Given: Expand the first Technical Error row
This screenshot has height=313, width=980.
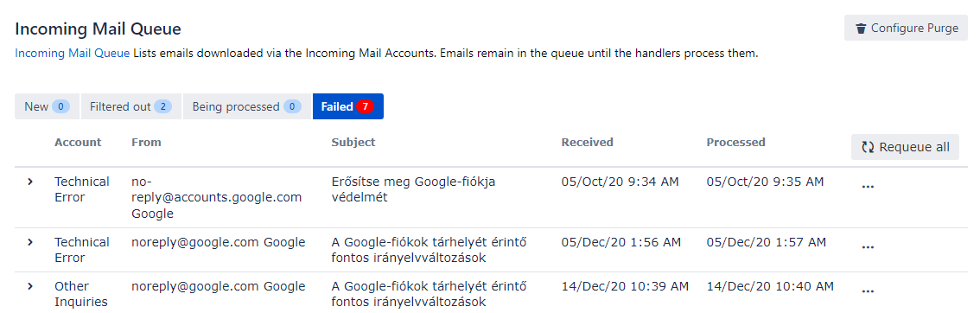Looking at the screenshot, I should click(29, 182).
